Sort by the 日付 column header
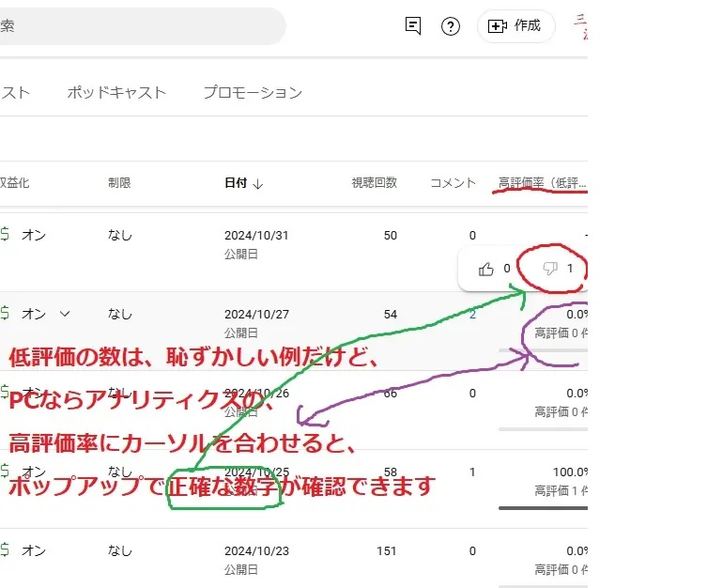Viewport: 707px width, 588px height. [x=236, y=182]
